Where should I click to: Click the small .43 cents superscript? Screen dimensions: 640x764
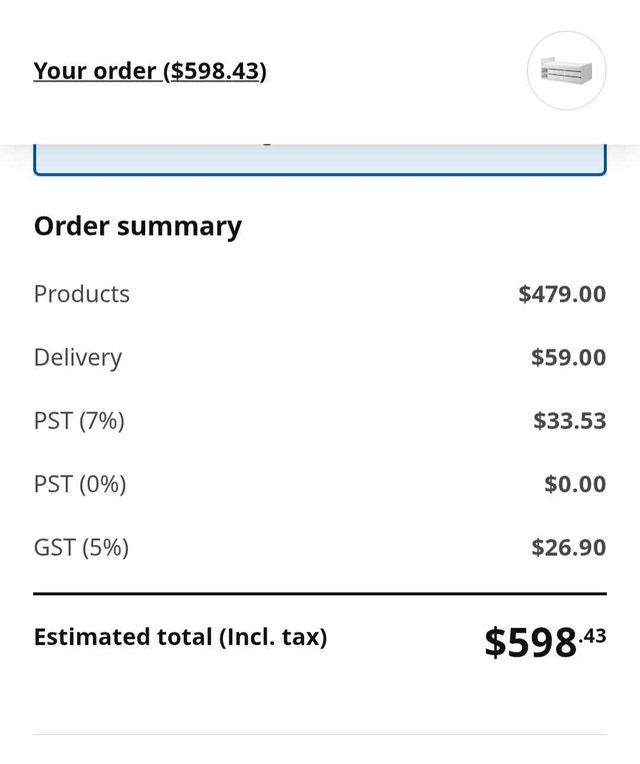click(x=592, y=636)
